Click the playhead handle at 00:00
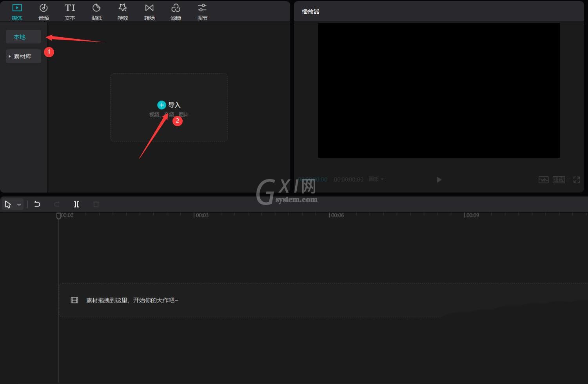 point(59,216)
